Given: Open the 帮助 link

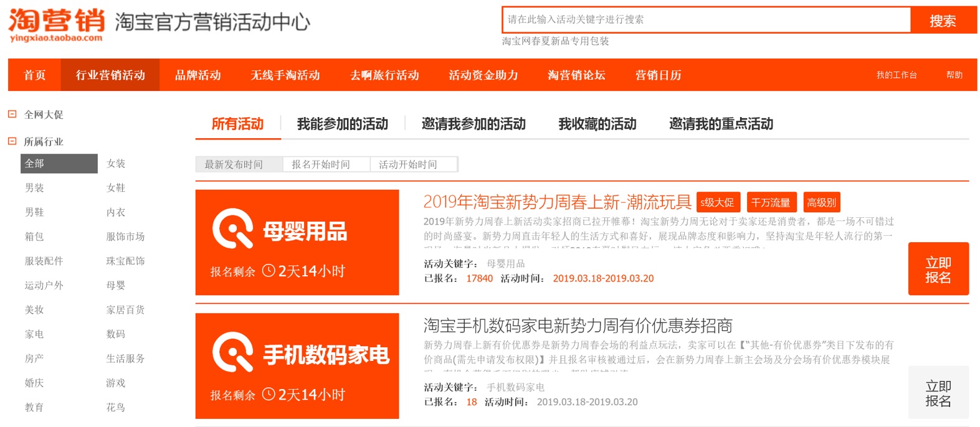Looking at the screenshot, I should (x=954, y=75).
